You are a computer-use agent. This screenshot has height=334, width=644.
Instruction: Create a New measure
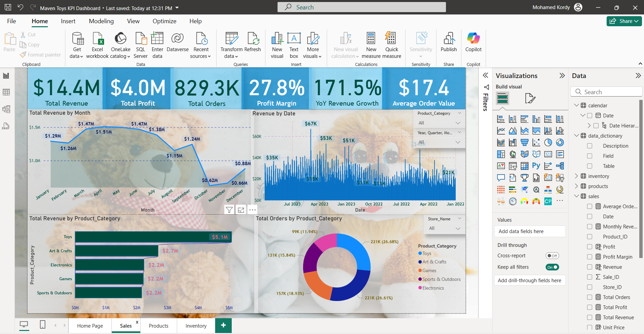pyautogui.click(x=371, y=45)
